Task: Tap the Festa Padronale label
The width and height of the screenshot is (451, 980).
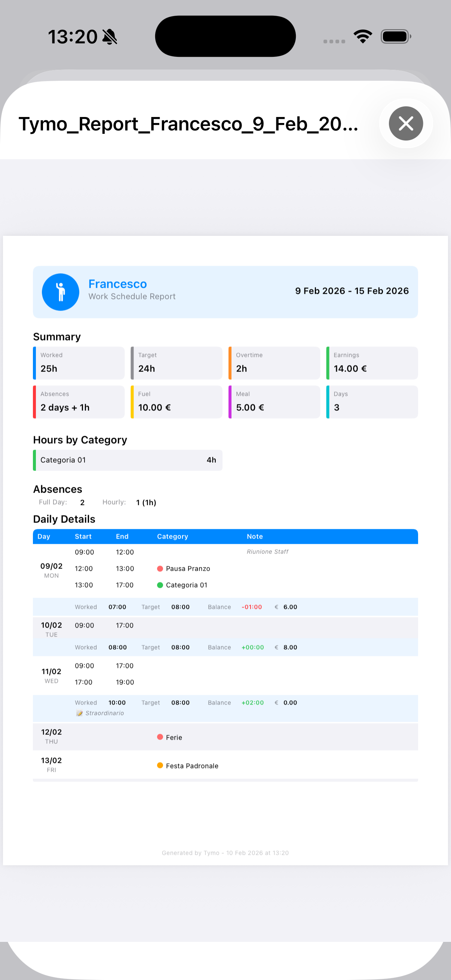Action: click(192, 765)
